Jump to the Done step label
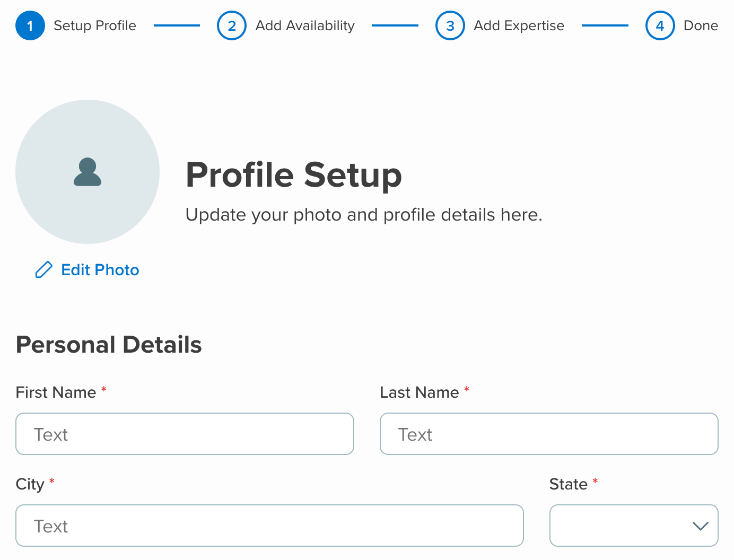Viewport: 734px width, 560px height. tap(701, 25)
